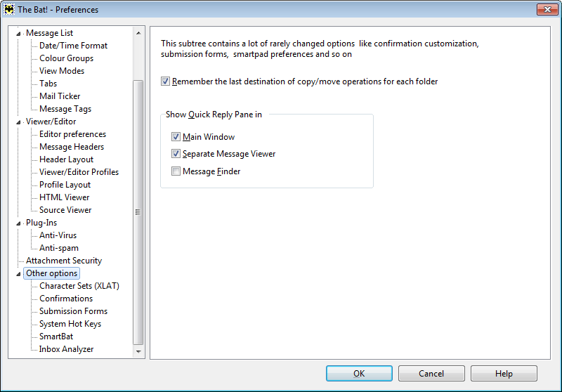
Task: Open Colour Groups settings
Action: point(66,58)
